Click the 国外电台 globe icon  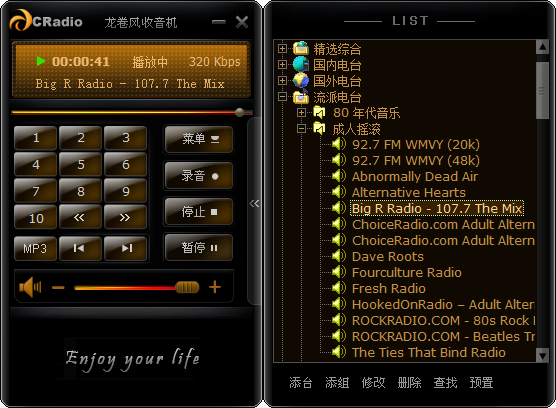(x=301, y=80)
